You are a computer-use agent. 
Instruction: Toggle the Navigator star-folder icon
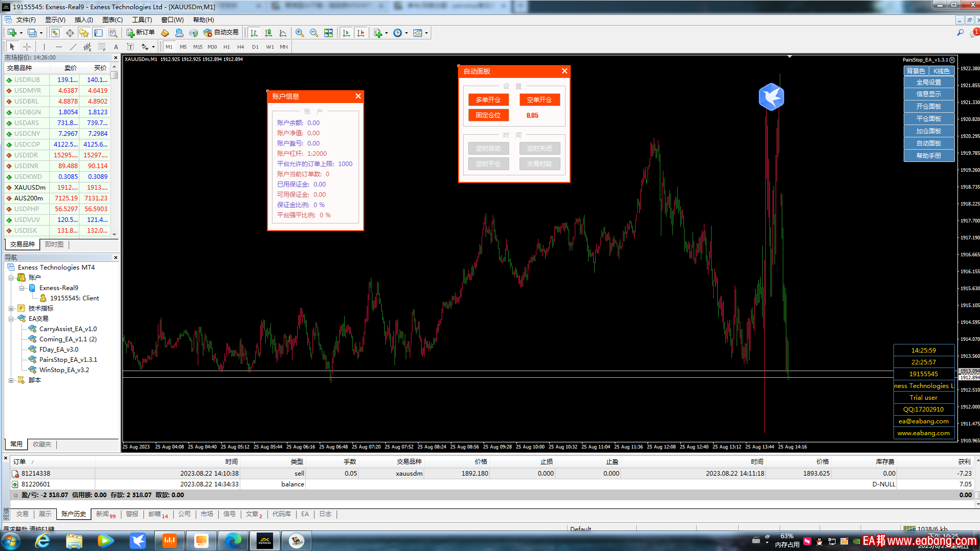84,33
